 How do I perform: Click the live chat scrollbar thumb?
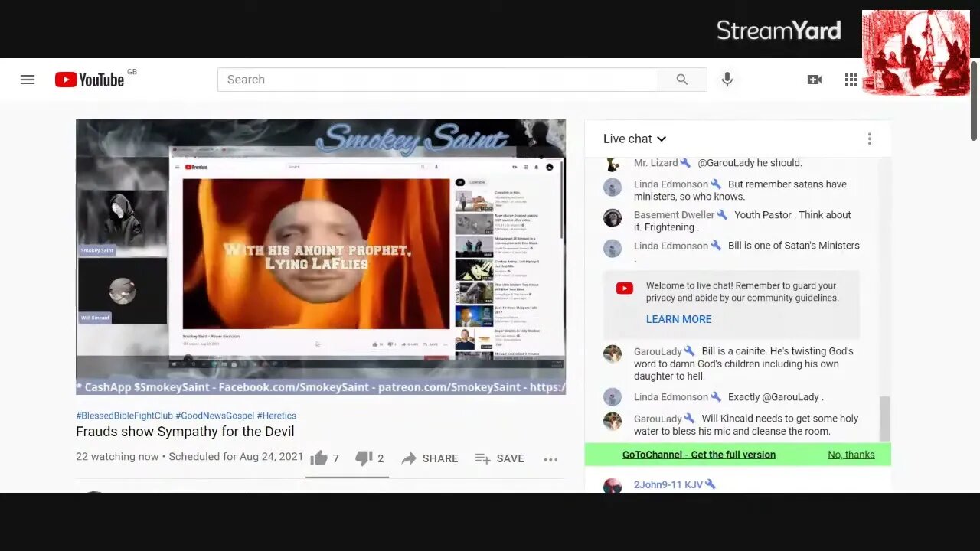click(x=884, y=419)
